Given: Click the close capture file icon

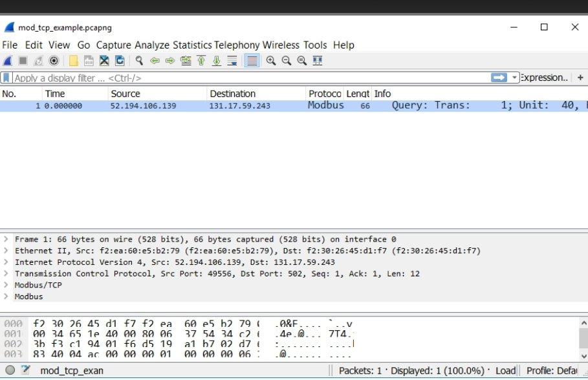Looking at the screenshot, I should pos(103,61).
